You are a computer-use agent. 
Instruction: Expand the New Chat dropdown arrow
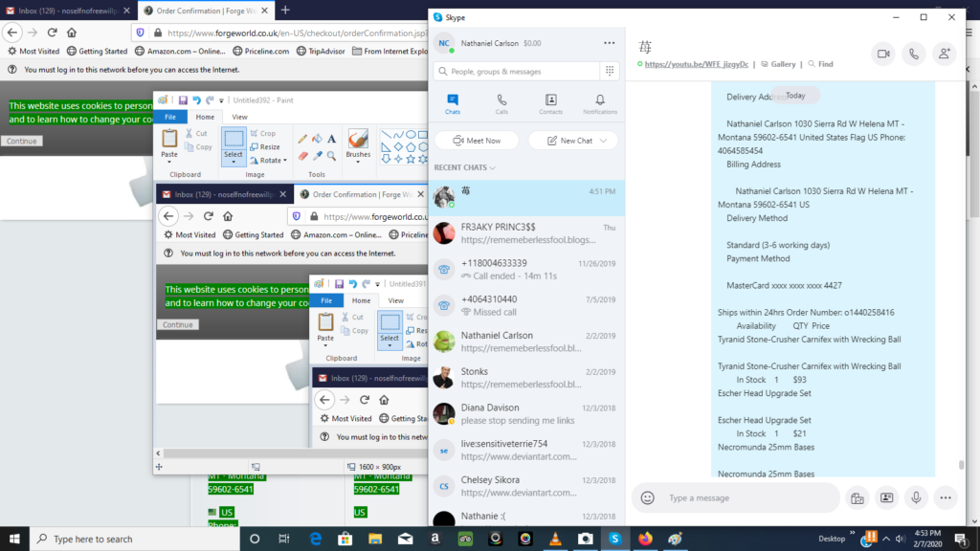(x=603, y=141)
